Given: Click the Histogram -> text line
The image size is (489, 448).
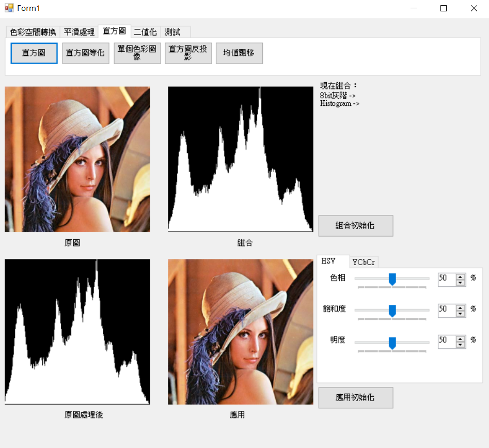Looking at the screenshot, I should (339, 103).
